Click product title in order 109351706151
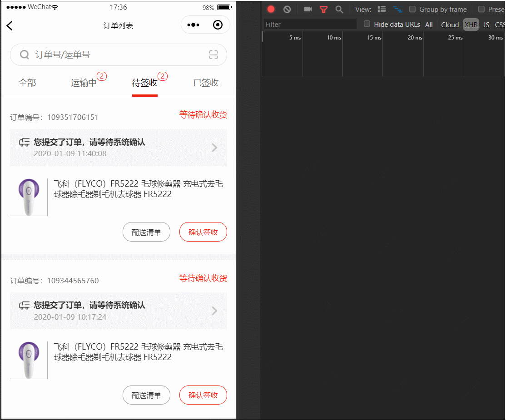The width and height of the screenshot is (506, 420). click(138, 189)
